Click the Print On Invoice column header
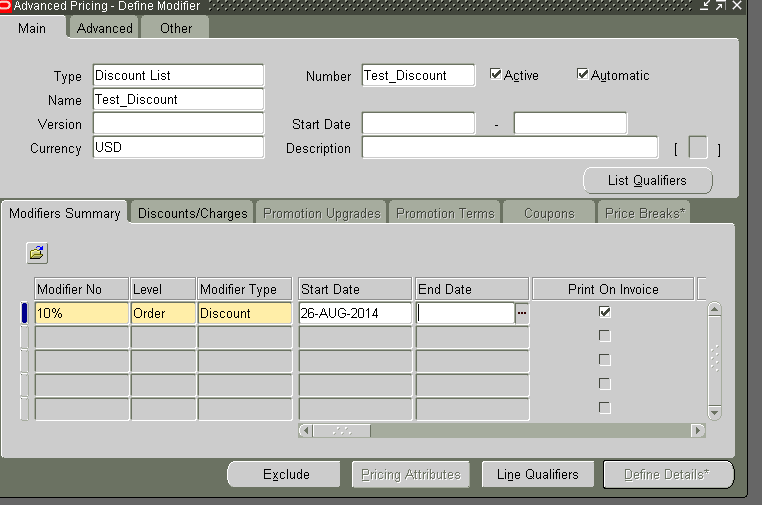Viewport: 762px width, 505px height. point(613,289)
